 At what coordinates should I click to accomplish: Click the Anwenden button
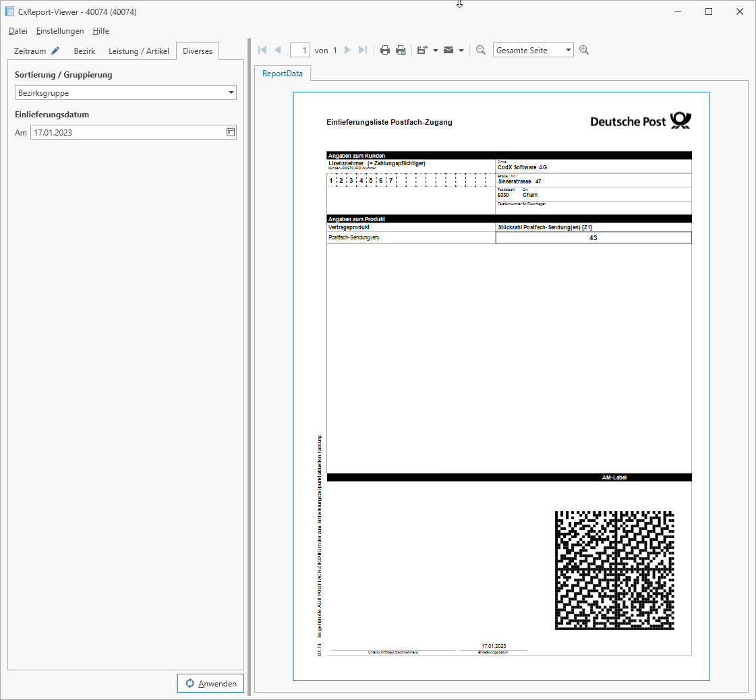pyautogui.click(x=210, y=683)
